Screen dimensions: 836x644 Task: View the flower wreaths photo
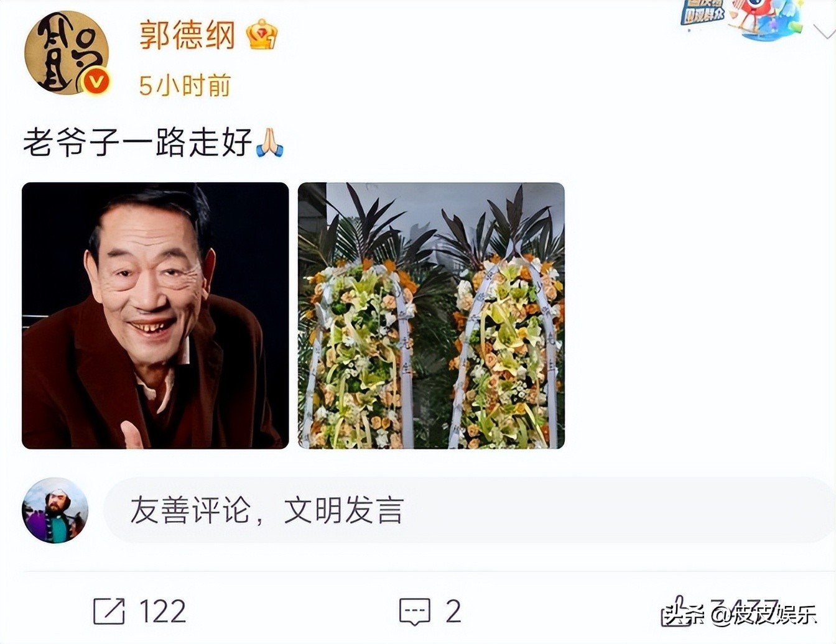click(x=431, y=316)
